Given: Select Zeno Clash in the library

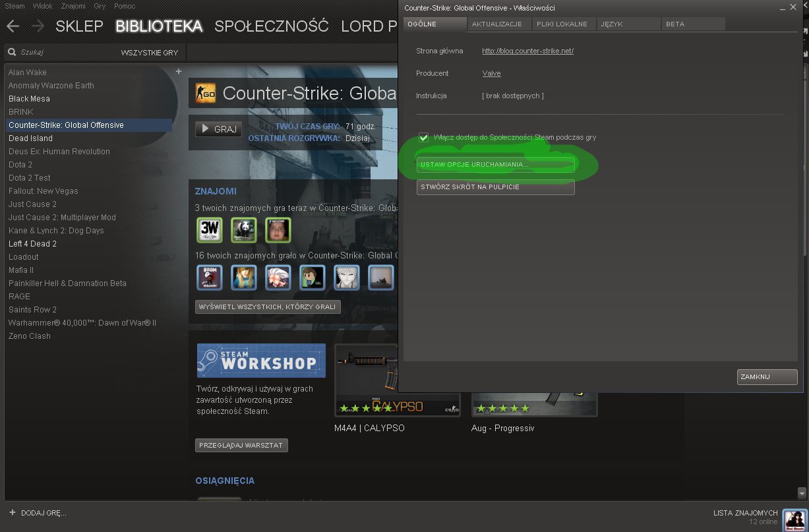Looking at the screenshot, I should click(30, 336).
